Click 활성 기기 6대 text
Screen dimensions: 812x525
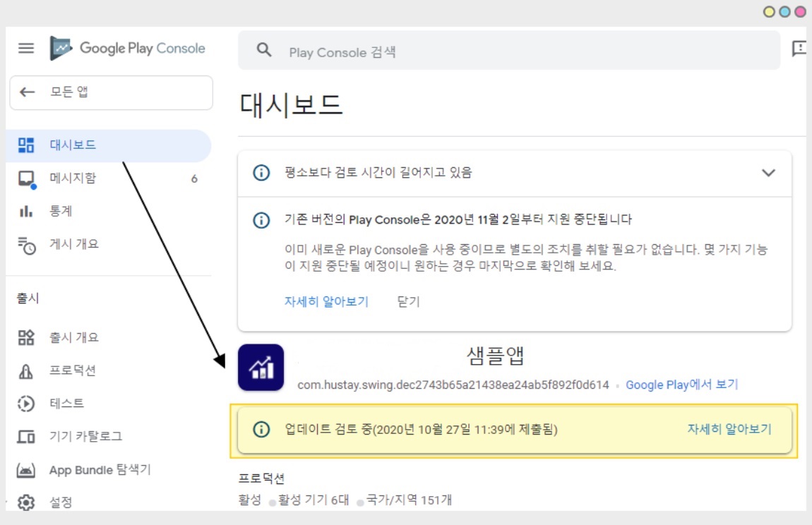(x=314, y=500)
